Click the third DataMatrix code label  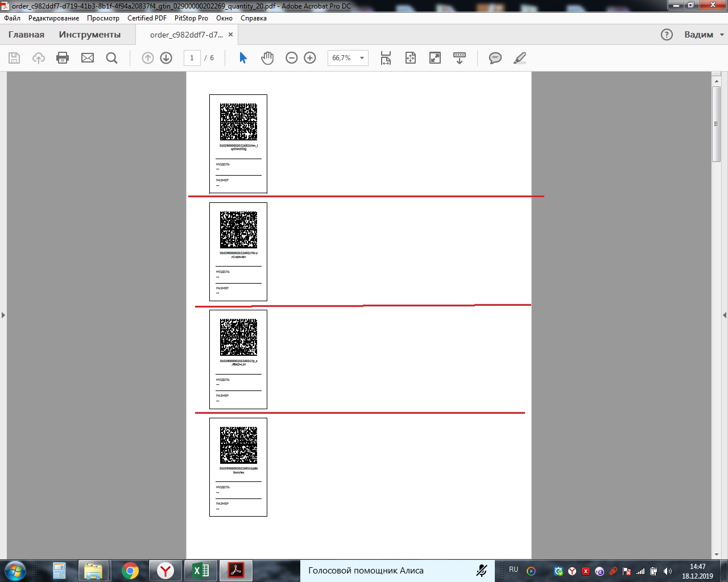238,359
